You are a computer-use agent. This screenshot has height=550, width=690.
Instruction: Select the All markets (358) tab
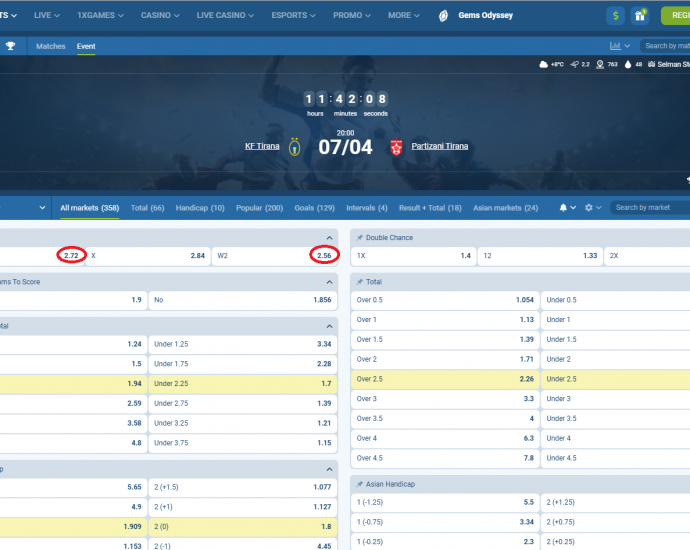coord(90,208)
